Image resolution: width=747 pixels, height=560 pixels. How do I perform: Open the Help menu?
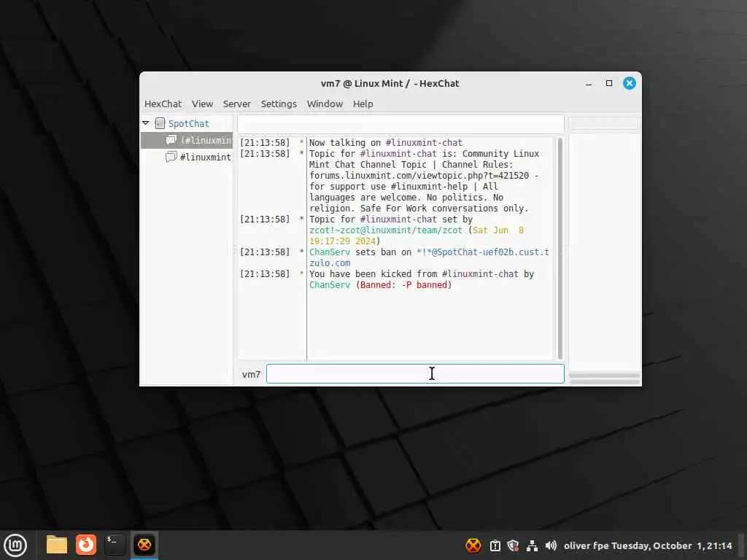tap(363, 104)
